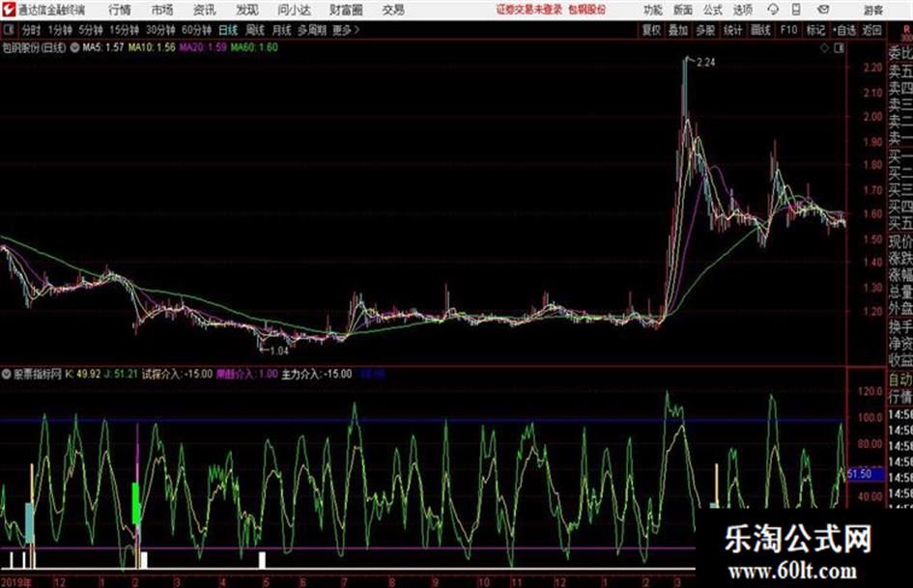
Task: Switch to 1分钟 period tab
Action: tap(59, 30)
